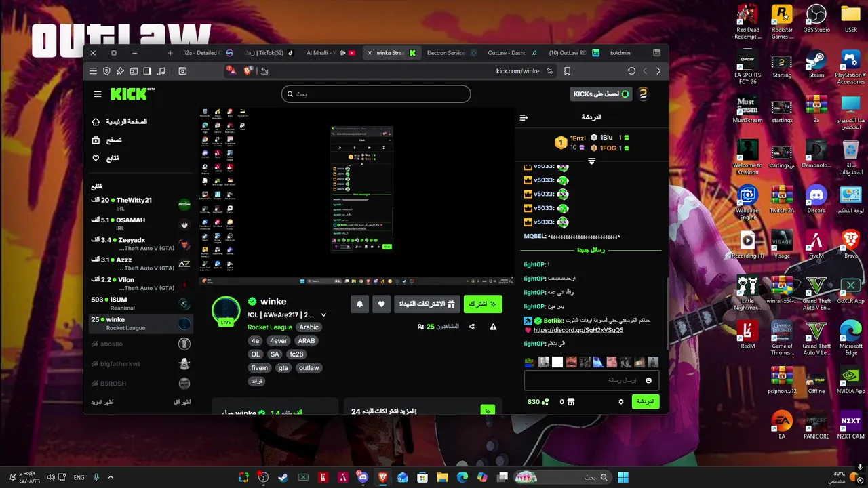Viewport: 868px width, 488px height.
Task: Open the discord.gg link in chat
Action: (x=578, y=330)
